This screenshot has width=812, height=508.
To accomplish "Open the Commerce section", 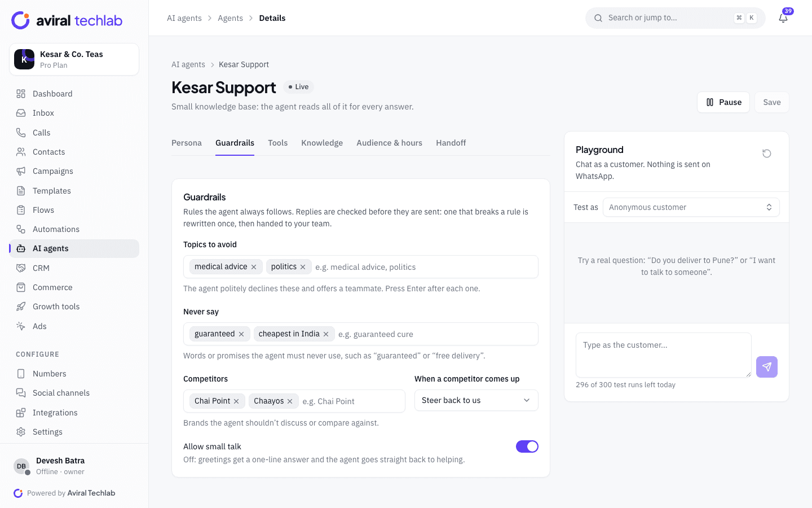I will click(x=74, y=287).
